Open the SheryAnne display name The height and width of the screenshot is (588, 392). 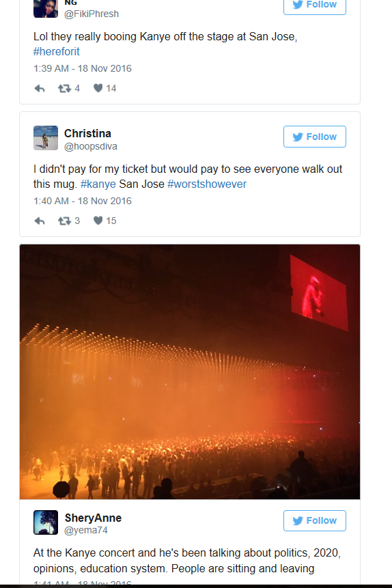[93, 518]
